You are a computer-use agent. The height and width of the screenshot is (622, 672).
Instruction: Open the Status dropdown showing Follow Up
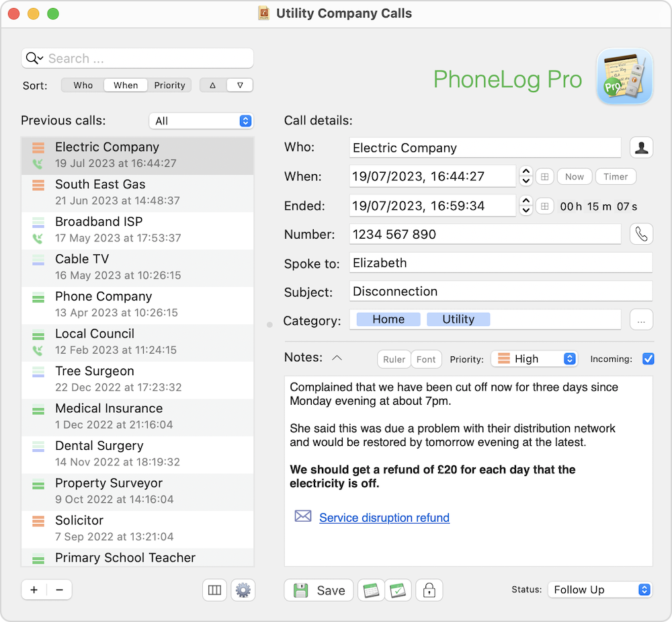click(x=599, y=590)
